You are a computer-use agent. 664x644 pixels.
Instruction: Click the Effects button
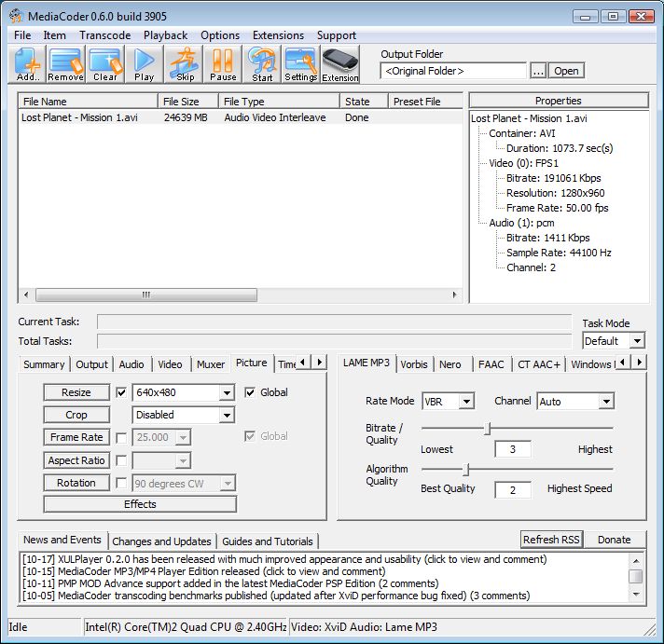(140, 504)
